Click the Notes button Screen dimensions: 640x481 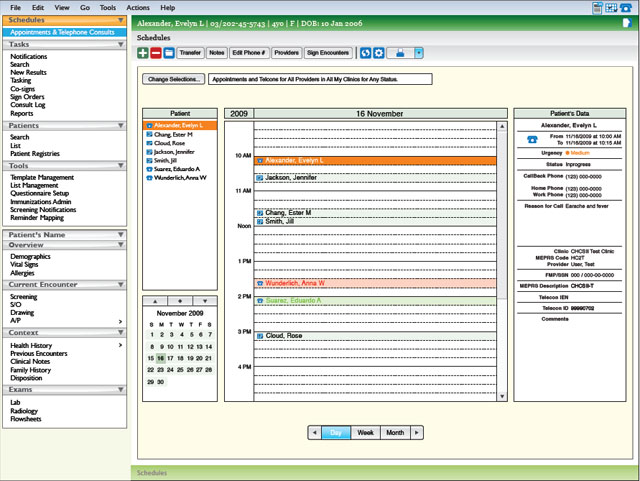click(217, 53)
